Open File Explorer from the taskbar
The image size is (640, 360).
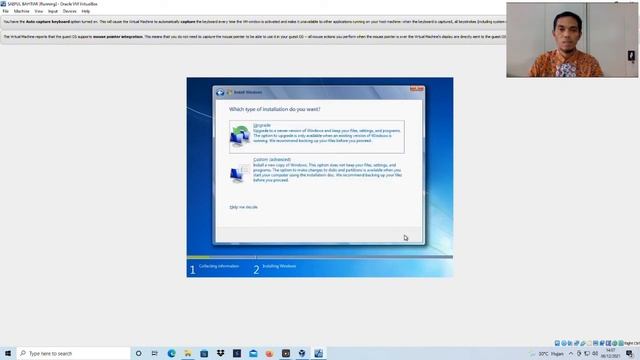click(188, 353)
